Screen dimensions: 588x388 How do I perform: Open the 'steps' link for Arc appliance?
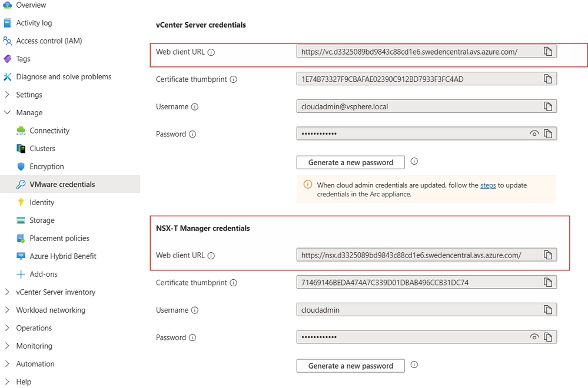[488, 185]
